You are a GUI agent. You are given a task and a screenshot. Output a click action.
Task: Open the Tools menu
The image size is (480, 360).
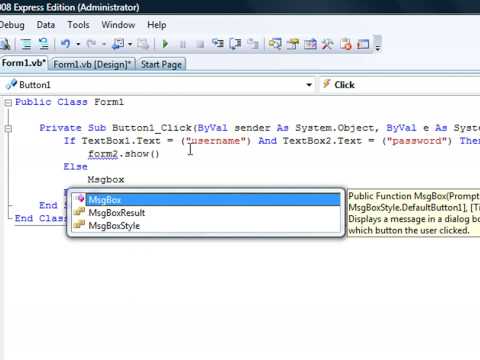pyautogui.click(x=79, y=25)
